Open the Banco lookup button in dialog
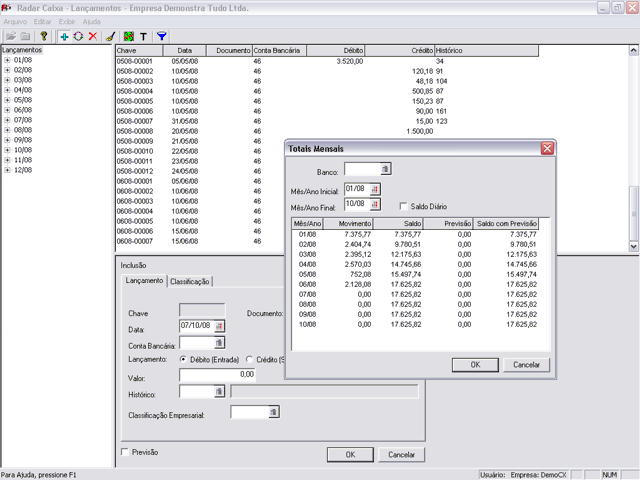 386,169
